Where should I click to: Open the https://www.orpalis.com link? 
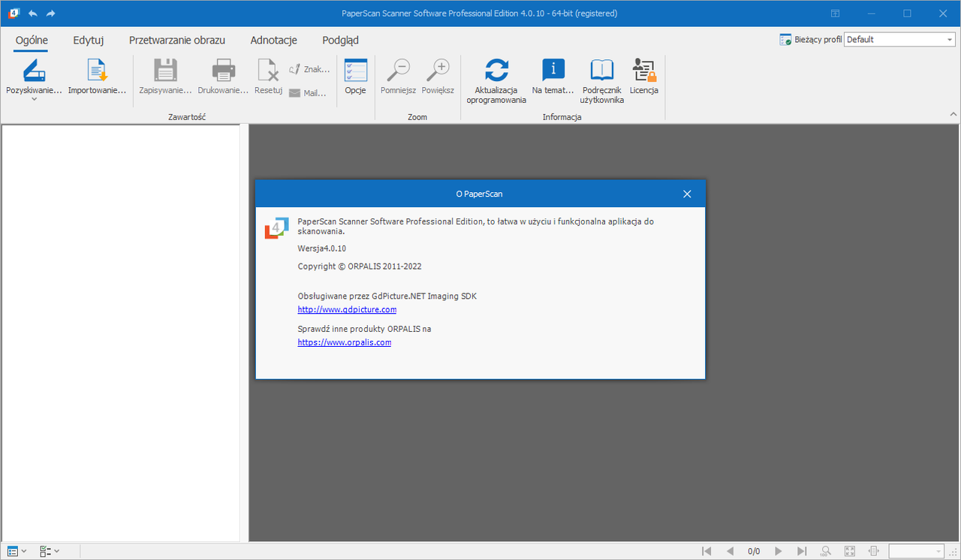click(345, 342)
